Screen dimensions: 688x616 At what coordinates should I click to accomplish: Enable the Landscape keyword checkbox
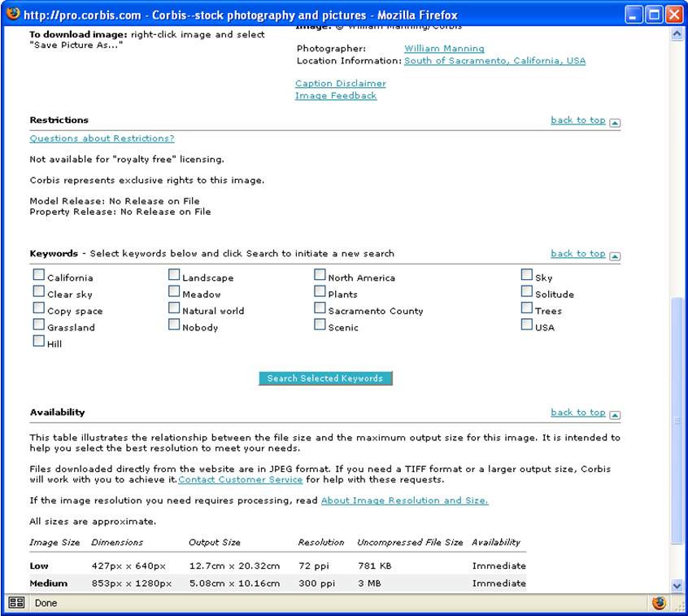click(x=174, y=276)
